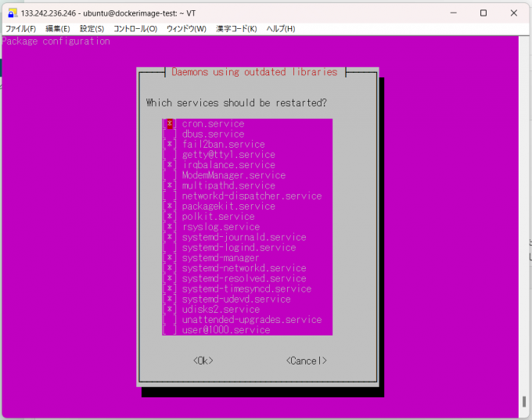Toggle the cron.service checkbox
Viewport: 532px width, 420px height.
click(170, 124)
